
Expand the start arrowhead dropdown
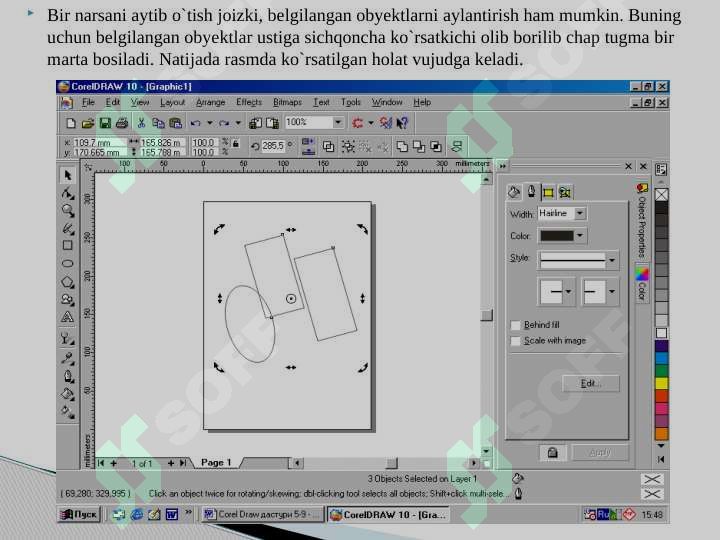pyautogui.click(x=568, y=291)
